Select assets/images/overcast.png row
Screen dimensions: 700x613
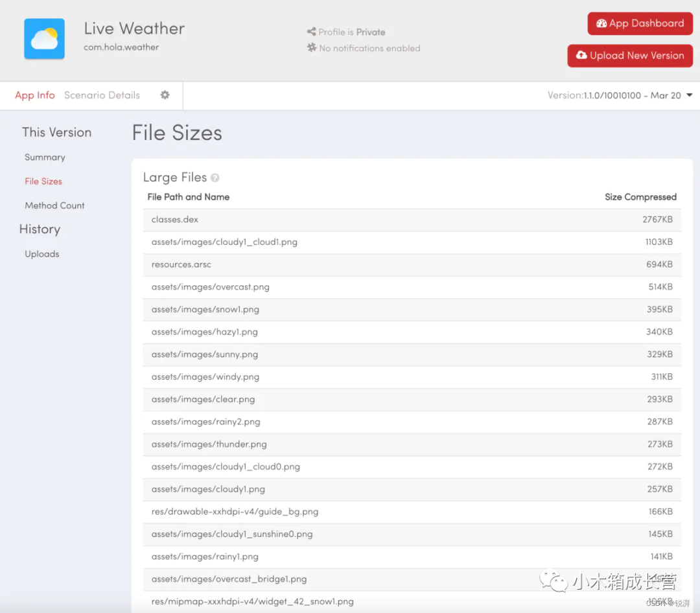click(x=412, y=287)
